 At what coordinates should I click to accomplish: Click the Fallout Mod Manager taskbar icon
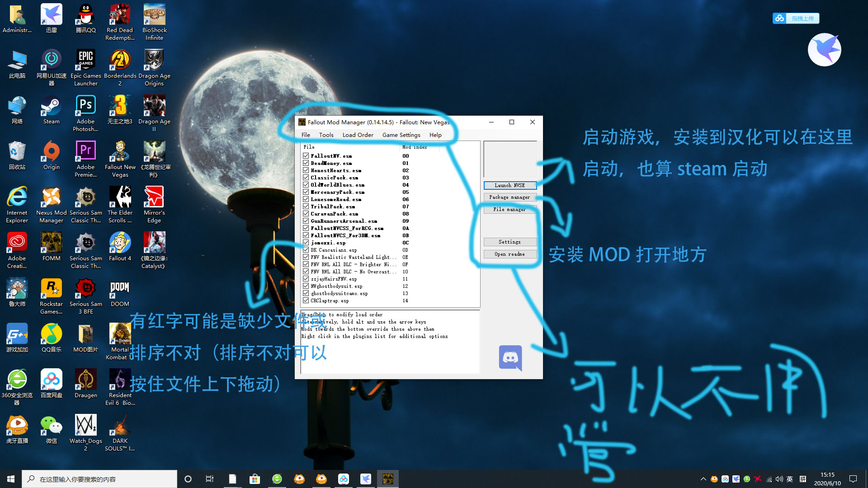pos(387,479)
